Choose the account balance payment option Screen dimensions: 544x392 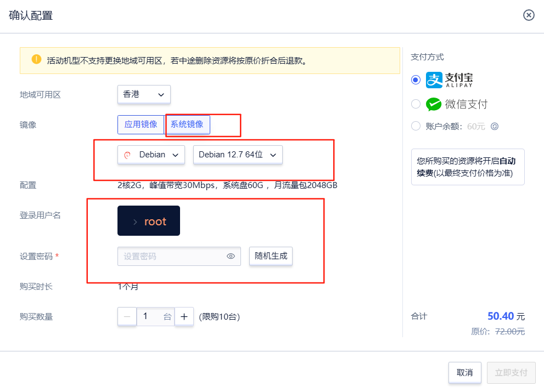coord(416,126)
